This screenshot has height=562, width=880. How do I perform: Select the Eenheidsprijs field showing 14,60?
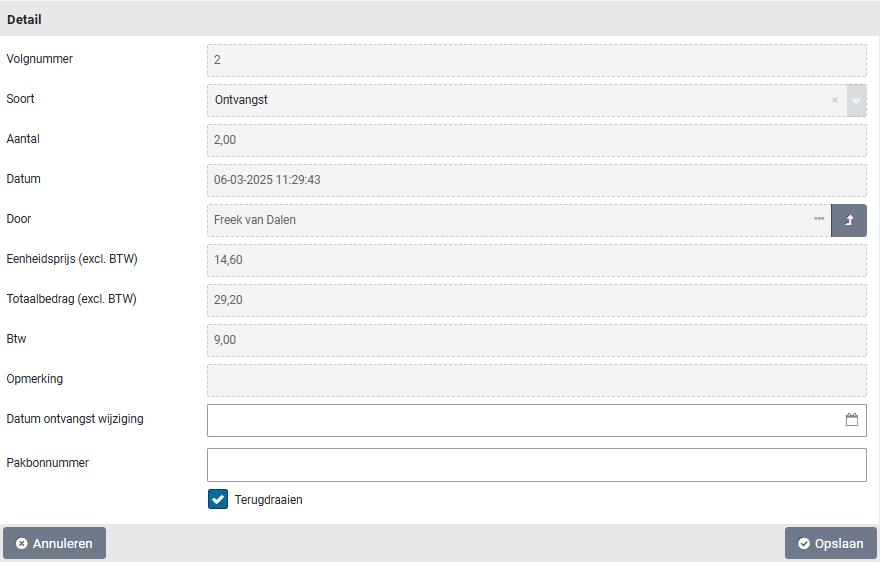(x=536, y=260)
